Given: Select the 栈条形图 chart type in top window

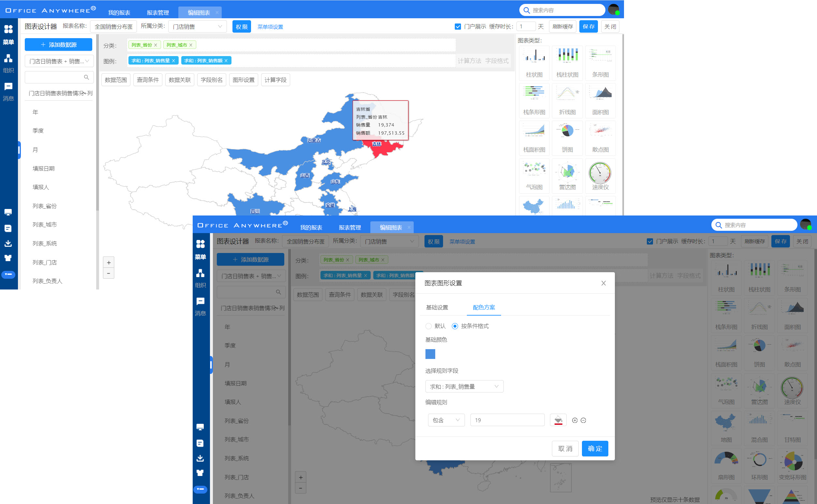Looking at the screenshot, I should tap(534, 101).
